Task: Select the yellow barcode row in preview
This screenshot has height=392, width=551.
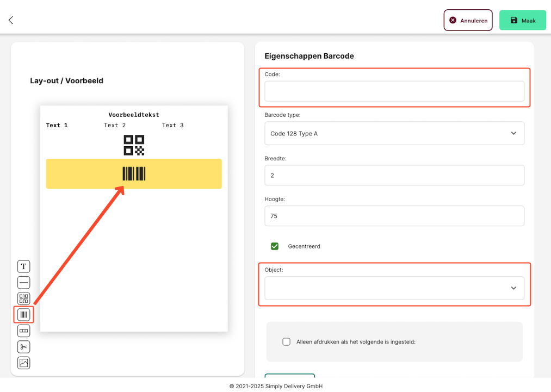Action: pos(134,173)
